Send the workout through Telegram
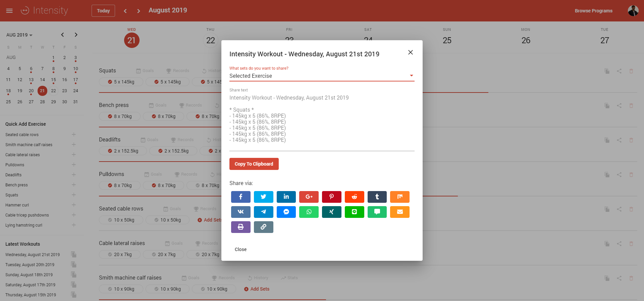Screen dimensions: 644x301 [x=263, y=212]
